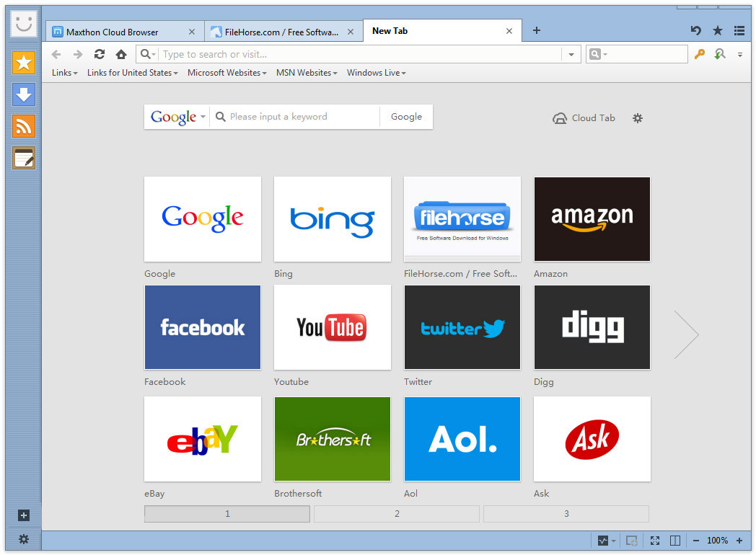Open the Google quick access thumbnail
This screenshot has width=756, height=555.
(203, 219)
